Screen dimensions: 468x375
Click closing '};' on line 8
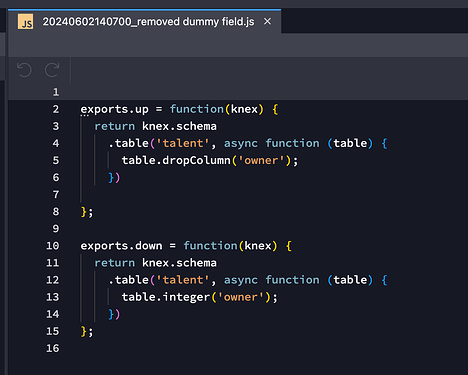coord(87,212)
